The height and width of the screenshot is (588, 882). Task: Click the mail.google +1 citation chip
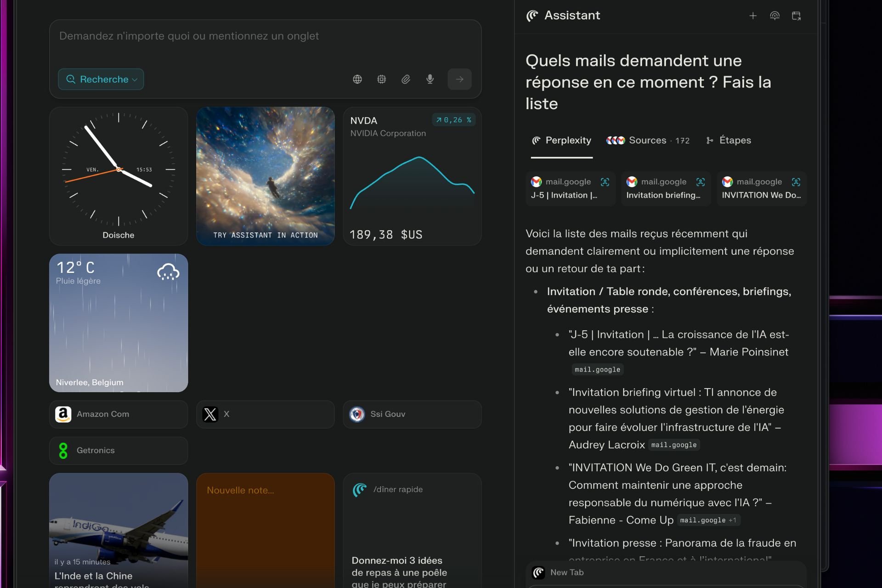pos(708,520)
